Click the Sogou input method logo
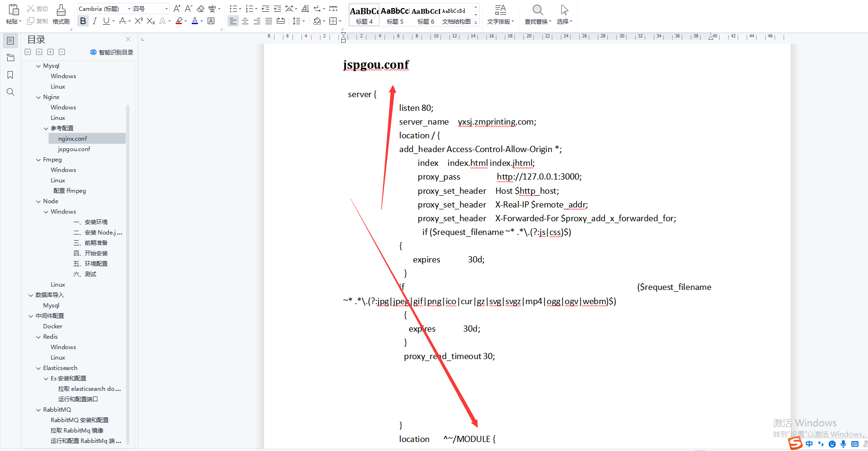The image size is (868, 451). point(795,443)
